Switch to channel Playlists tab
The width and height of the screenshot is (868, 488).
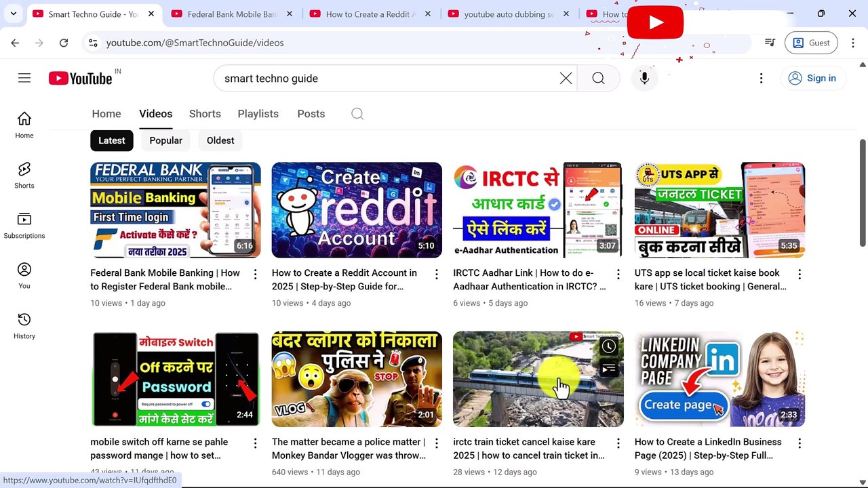click(258, 114)
